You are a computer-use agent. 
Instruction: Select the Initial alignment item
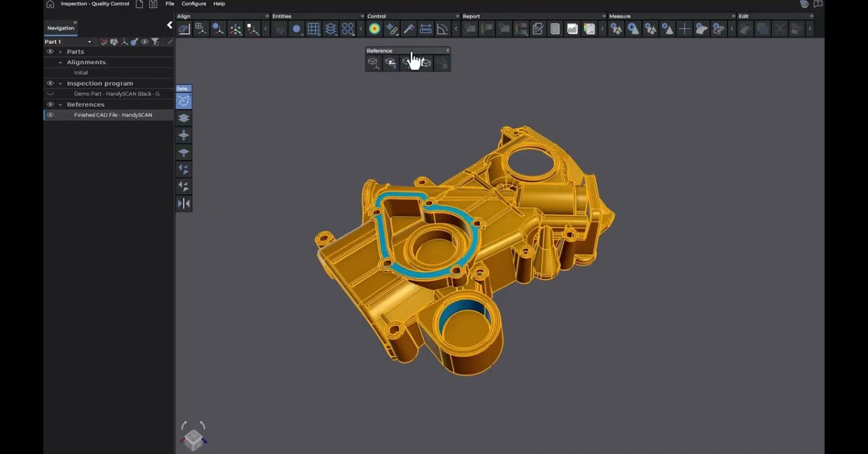(x=81, y=73)
